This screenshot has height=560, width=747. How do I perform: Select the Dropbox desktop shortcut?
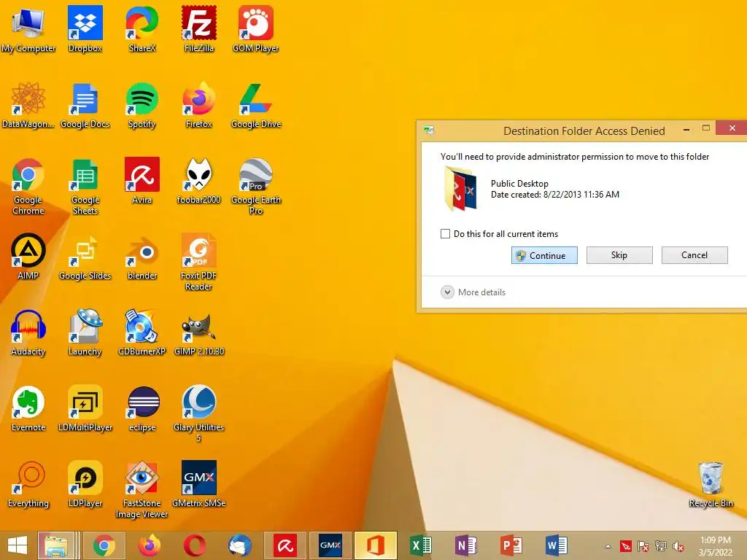pos(85,29)
